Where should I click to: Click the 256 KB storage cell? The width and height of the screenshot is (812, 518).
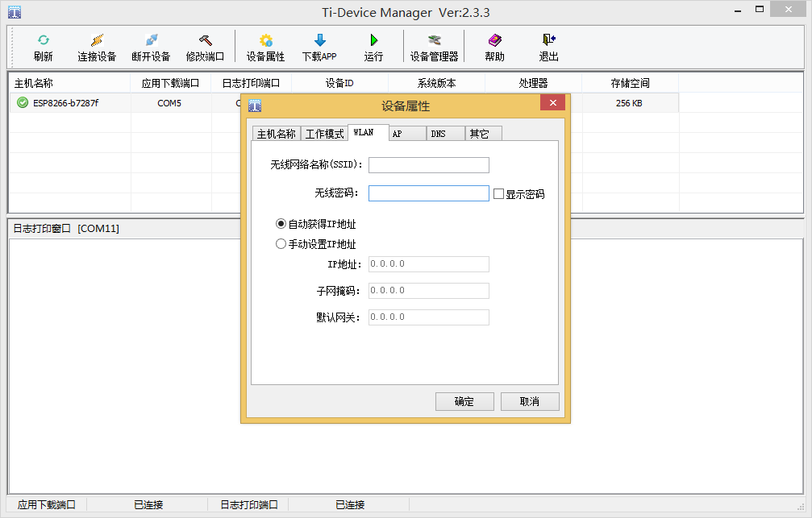pos(629,103)
